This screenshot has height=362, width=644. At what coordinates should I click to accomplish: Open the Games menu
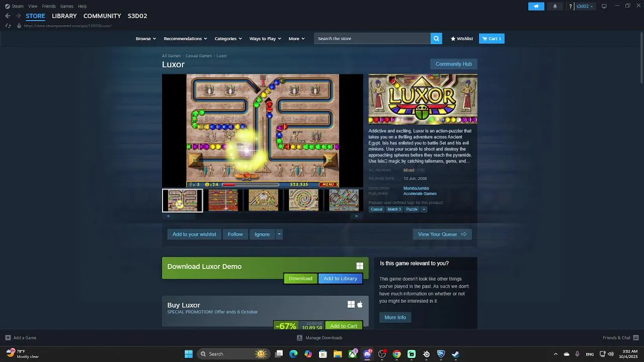pyautogui.click(x=66, y=6)
